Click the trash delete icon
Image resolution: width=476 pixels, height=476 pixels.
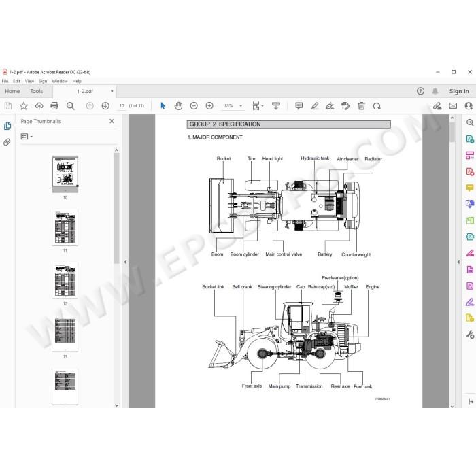pyautogui.click(x=361, y=106)
